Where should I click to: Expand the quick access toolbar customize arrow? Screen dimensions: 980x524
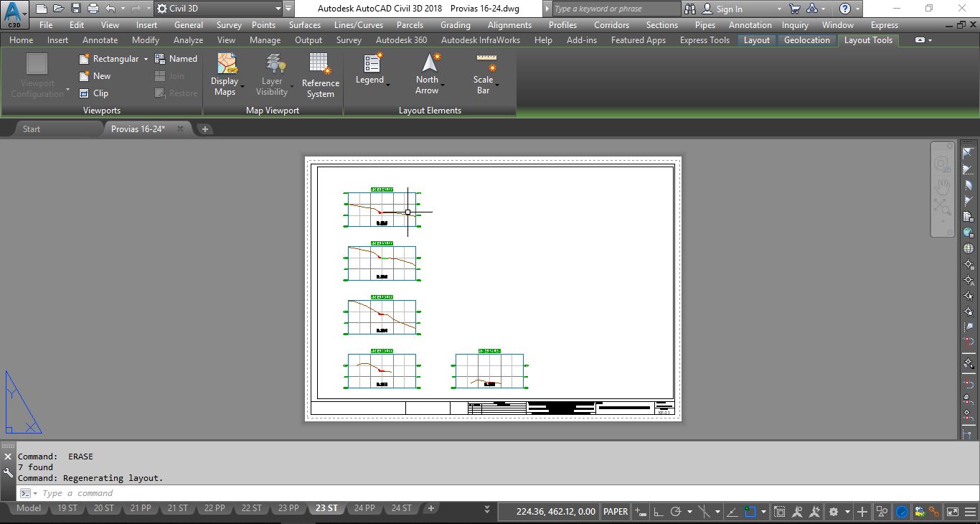pos(288,9)
